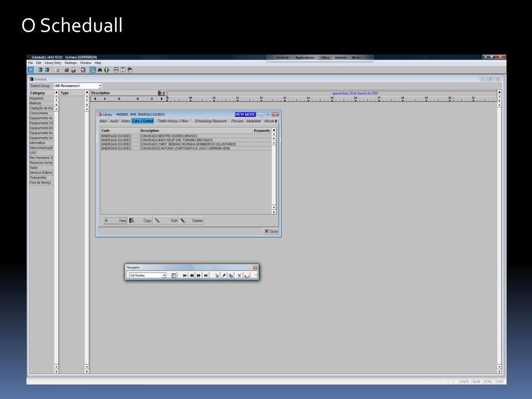Open the Window menu

point(86,63)
